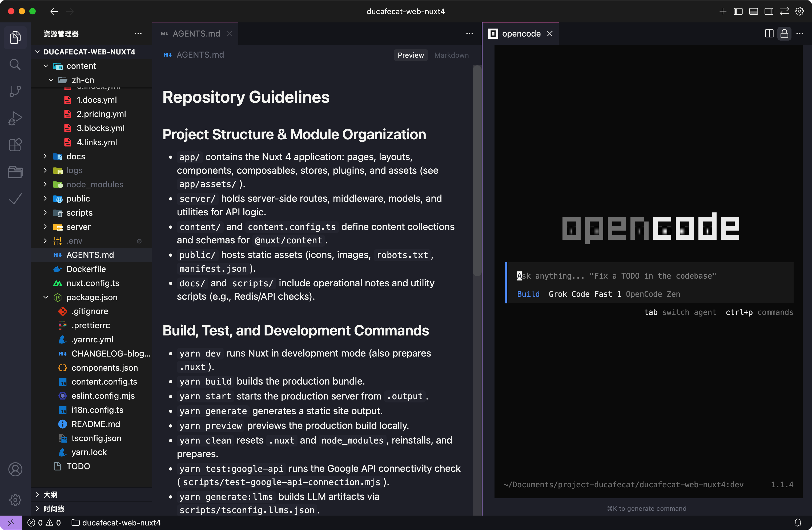The image size is (812, 530).
Task: Toggle the bottom panel visibility
Action: 753,11
